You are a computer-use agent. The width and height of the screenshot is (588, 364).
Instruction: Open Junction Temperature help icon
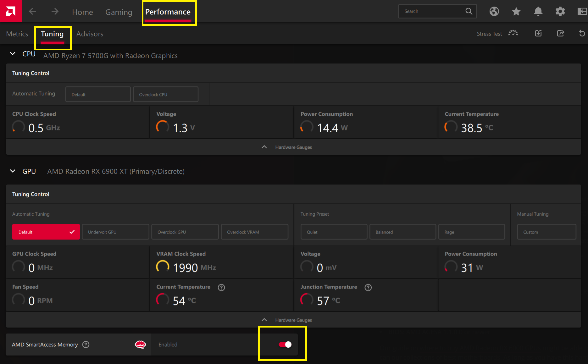pyautogui.click(x=368, y=287)
